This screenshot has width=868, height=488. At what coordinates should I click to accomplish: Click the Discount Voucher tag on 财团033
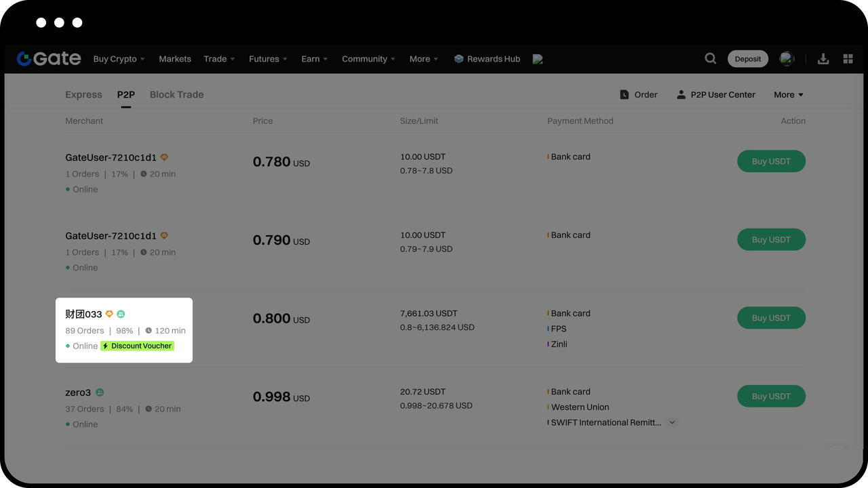[138, 346]
